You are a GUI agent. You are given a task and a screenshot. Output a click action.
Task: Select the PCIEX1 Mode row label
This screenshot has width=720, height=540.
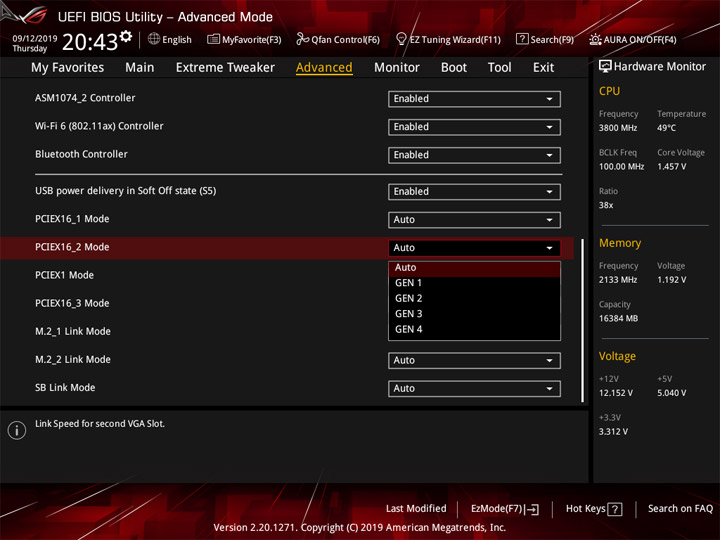click(x=64, y=275)
